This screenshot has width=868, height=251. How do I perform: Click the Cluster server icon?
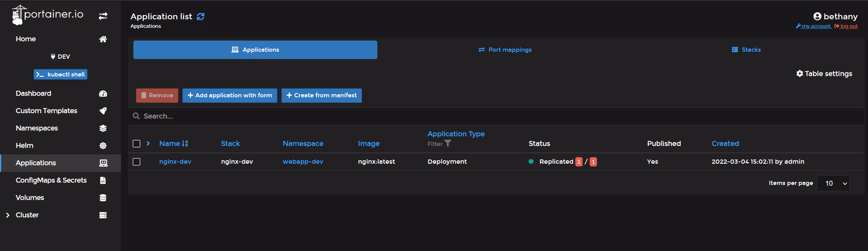pyautogui.click(x=103, y=215)
